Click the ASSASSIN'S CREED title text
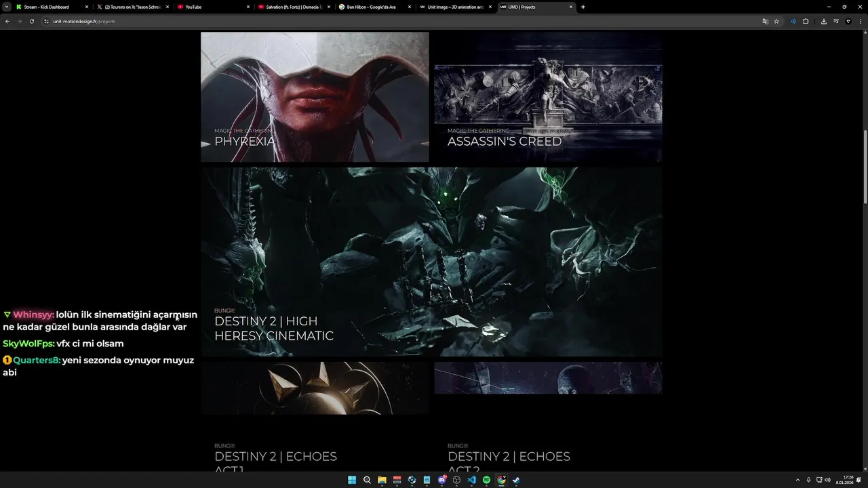868x488 pixels. [505, 142]
